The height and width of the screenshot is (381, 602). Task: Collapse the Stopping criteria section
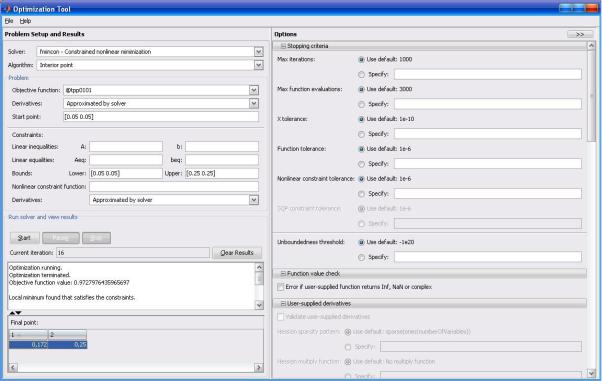(283, 46)
